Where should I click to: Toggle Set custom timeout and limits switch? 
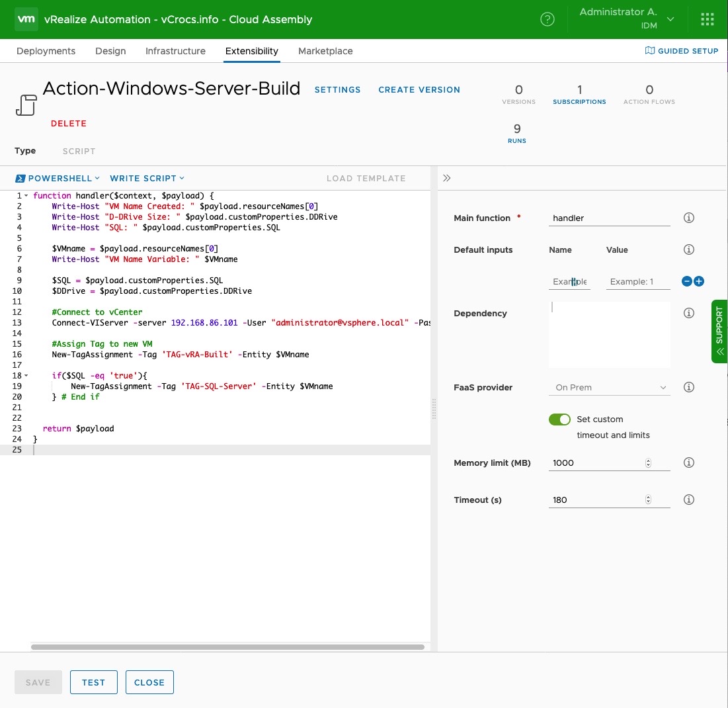(x=559, y=420)
